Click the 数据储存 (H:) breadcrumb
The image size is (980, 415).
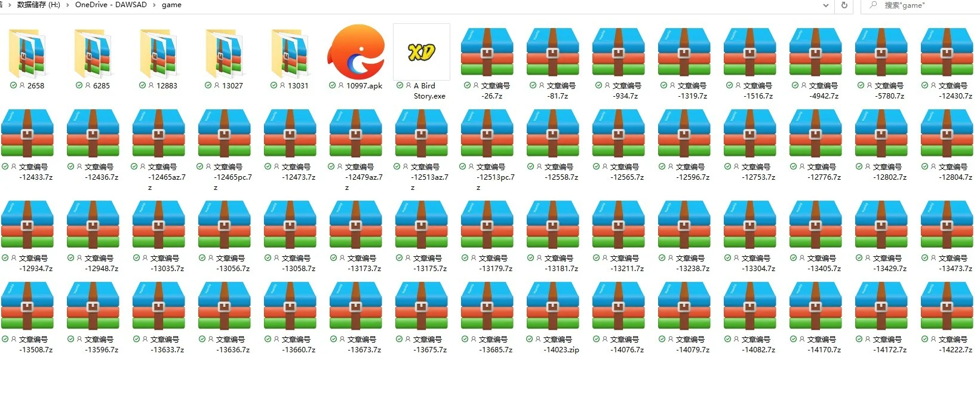click(x=39, y=5)
